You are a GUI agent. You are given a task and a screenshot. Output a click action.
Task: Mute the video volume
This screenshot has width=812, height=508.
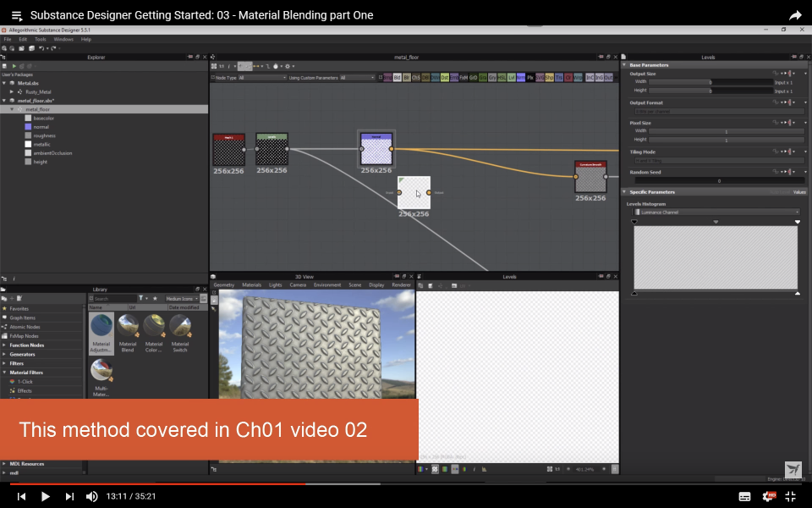tap(91, 497)
